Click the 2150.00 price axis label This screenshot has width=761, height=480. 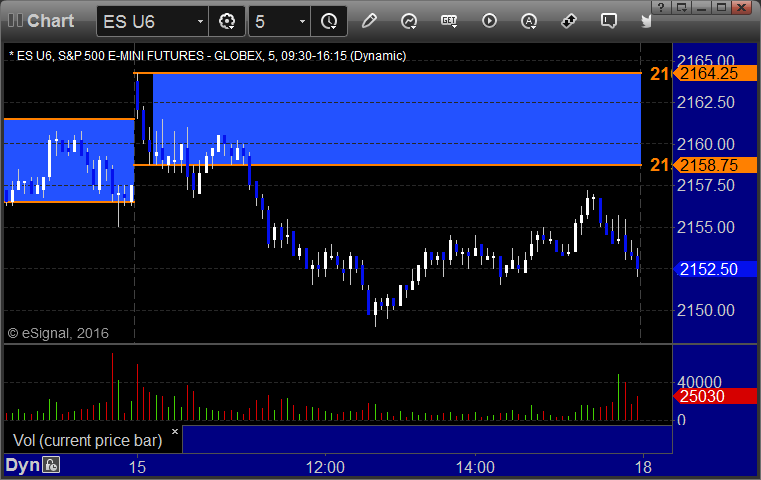706,310
